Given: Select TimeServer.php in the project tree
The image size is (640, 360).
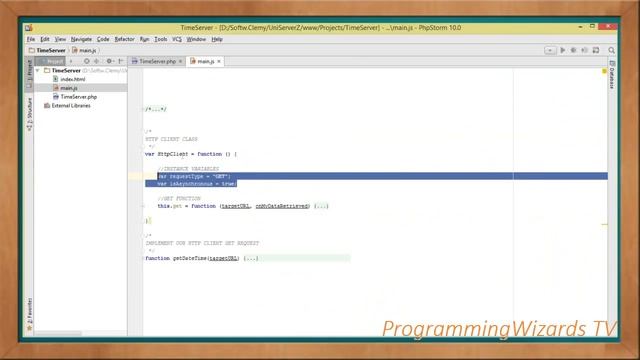Looking at the screenshot, I should coord(79,97).
